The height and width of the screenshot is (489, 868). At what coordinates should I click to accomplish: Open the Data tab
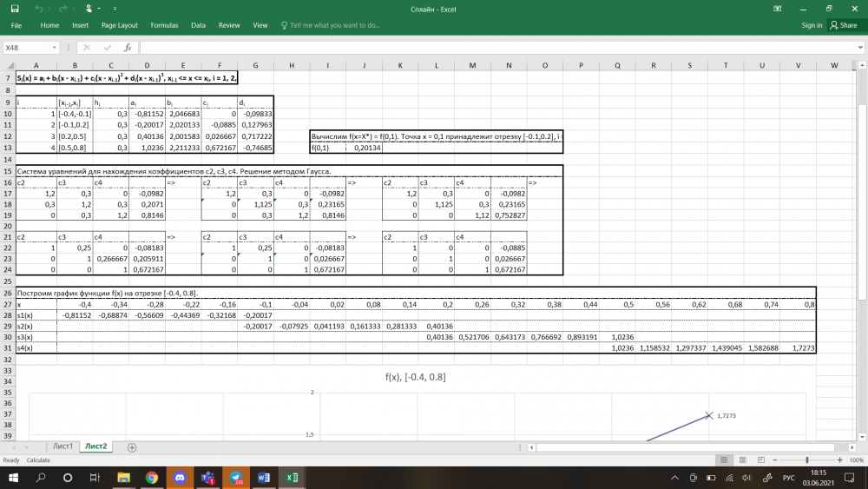click(198, 25)
